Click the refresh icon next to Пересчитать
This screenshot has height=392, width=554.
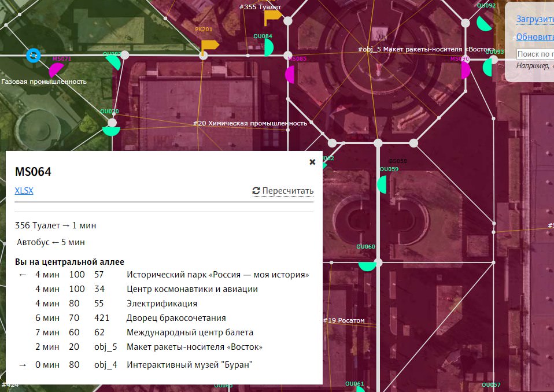[256, 191]
